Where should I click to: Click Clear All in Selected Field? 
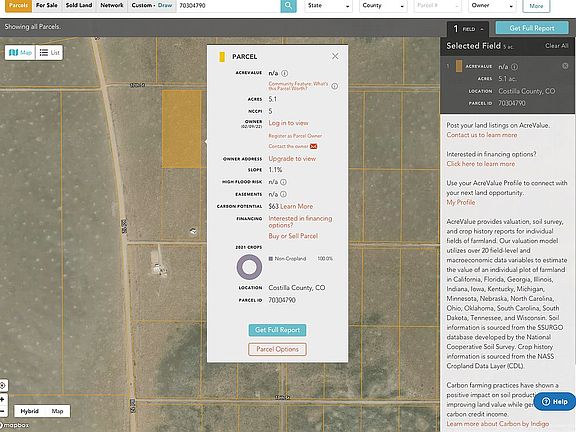[557, 46]
